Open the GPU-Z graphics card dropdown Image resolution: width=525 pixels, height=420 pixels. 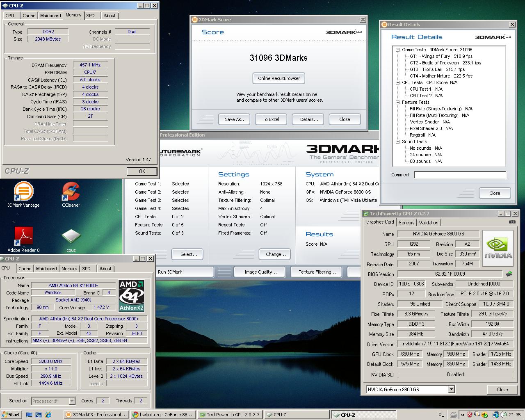tap(451, 389)
